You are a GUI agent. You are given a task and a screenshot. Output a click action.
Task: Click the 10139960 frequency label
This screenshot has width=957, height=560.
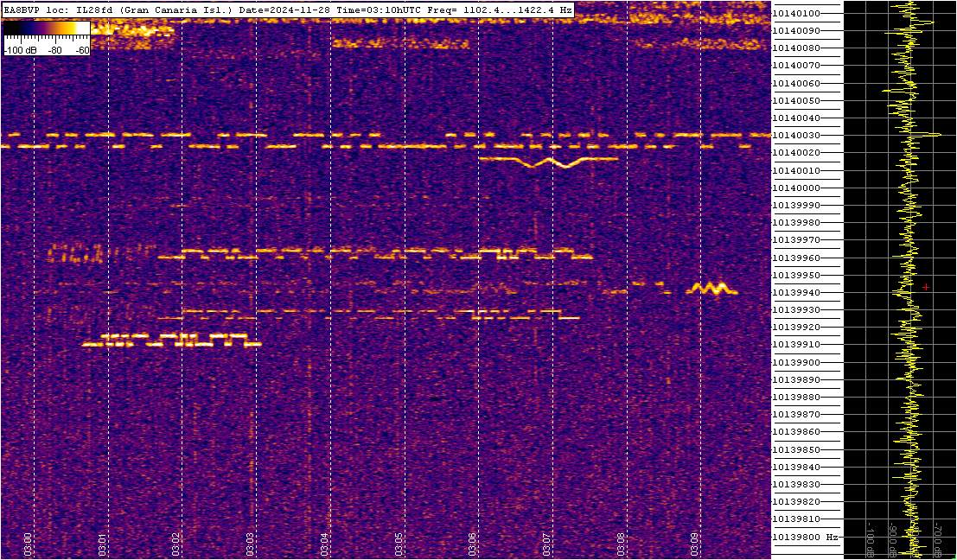pyautogui.click(x=796, y=258)
